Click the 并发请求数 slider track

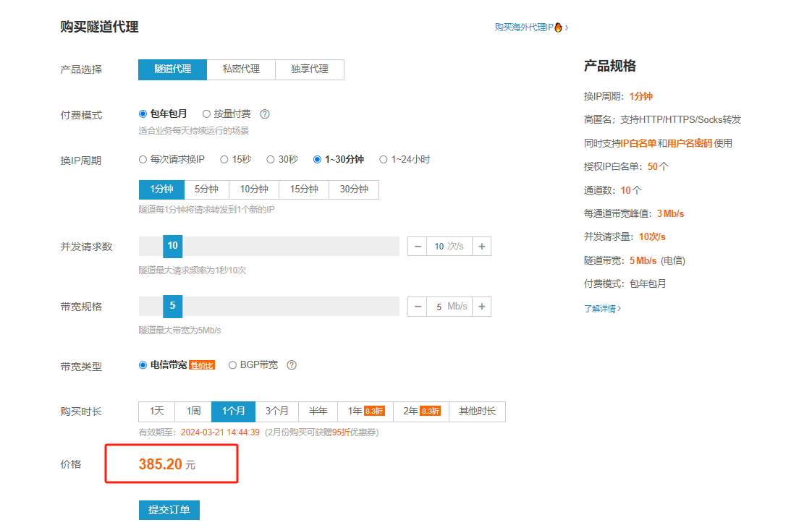(x=269, y=246)
